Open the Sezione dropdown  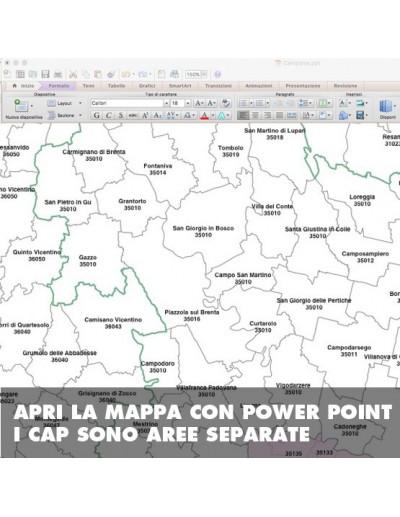pyautogui.click(x=65, y=115)
